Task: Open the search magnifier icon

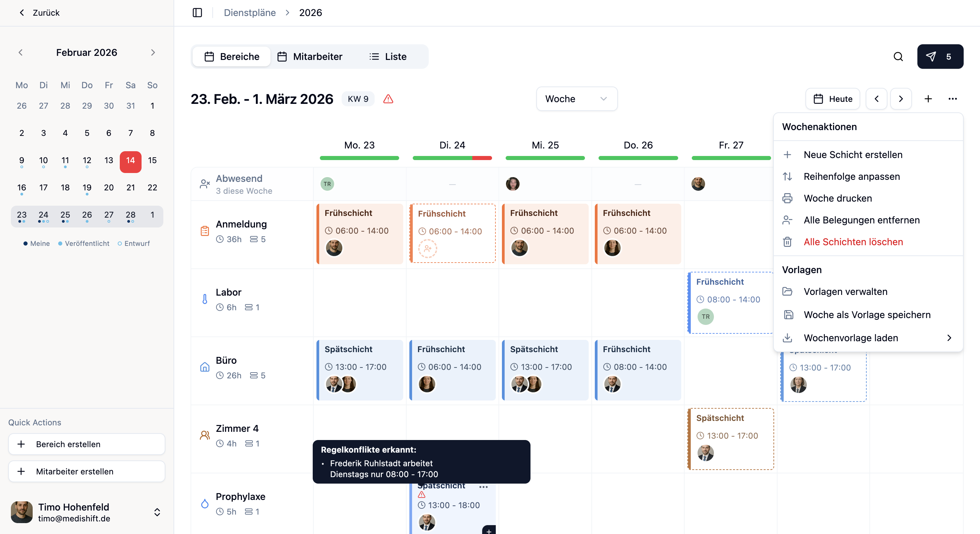Action: pos(898,57)
